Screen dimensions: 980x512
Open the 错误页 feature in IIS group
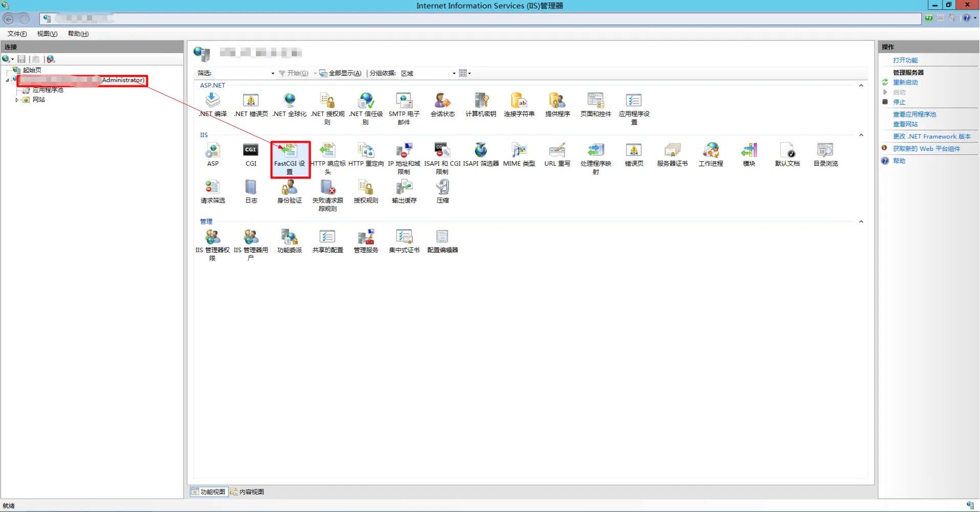coord(634,154)
